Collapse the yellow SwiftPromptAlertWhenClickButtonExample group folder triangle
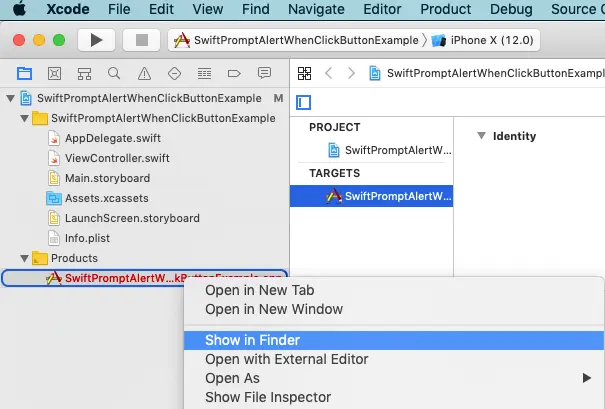 (24, 118)
